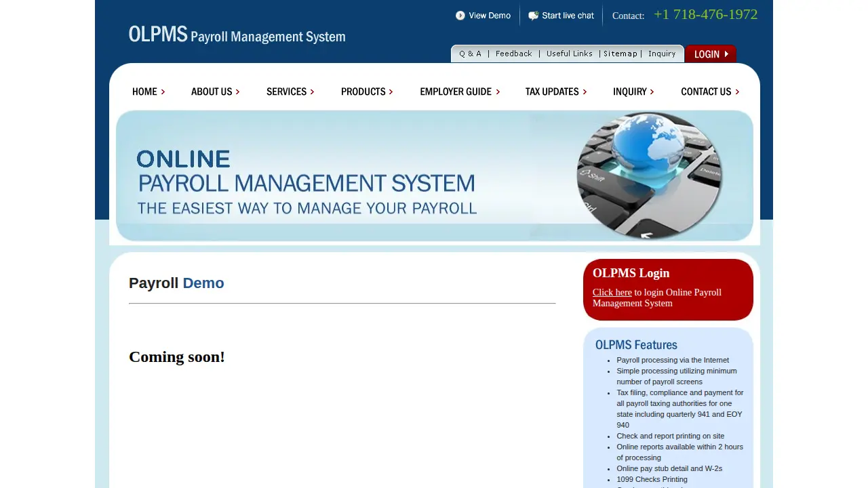Click 'Online pay stub detail and W-2s' item
868x488 pixels.
point(669,468)
